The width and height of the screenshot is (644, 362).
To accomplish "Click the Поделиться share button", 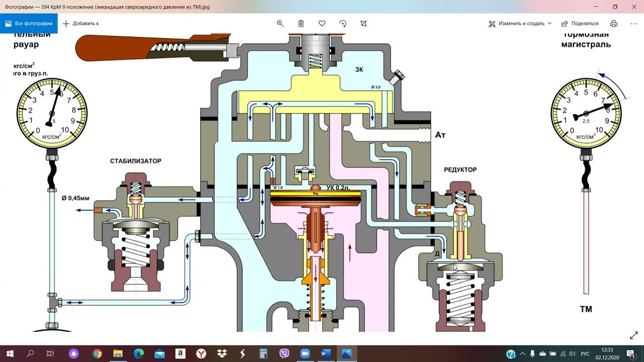I will (x=580, y=24).
